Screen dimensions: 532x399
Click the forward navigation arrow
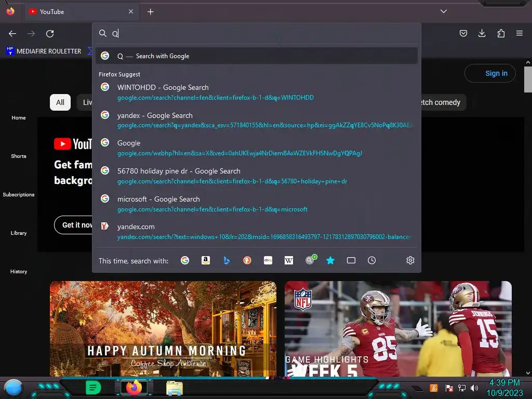31,34
